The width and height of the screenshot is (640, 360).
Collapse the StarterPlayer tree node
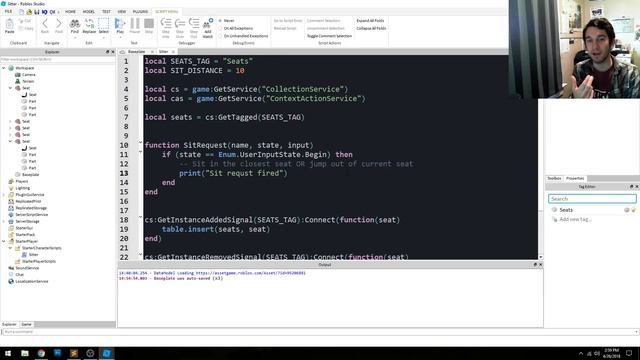pyautogui.click(x=4, y=241)
